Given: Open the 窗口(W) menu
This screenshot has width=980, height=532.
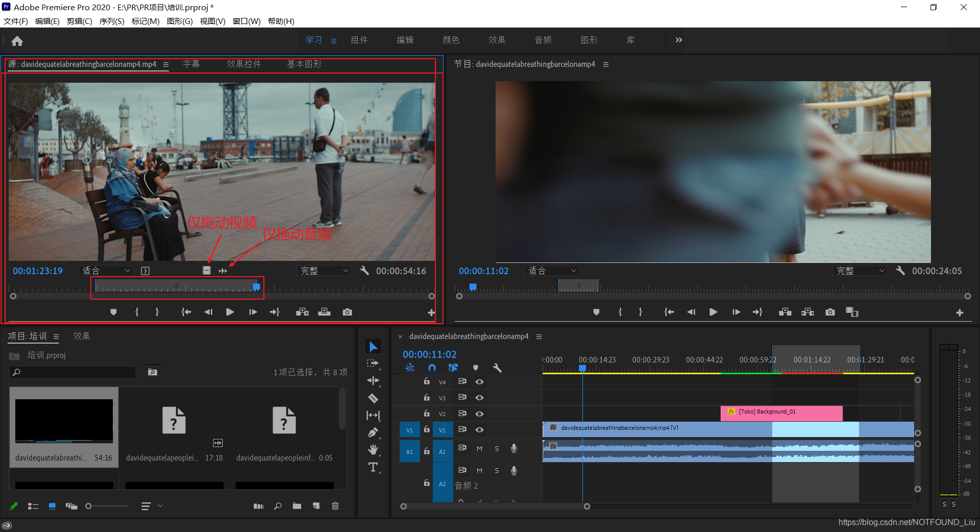Looking at the screenshot, I should click(x=247, y=21).
